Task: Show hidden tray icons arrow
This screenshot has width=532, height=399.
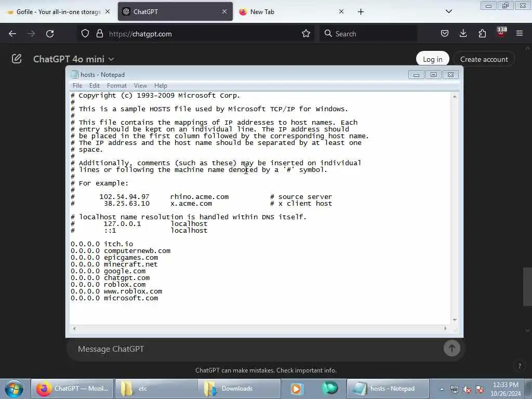Action: (x=442, y=390)
